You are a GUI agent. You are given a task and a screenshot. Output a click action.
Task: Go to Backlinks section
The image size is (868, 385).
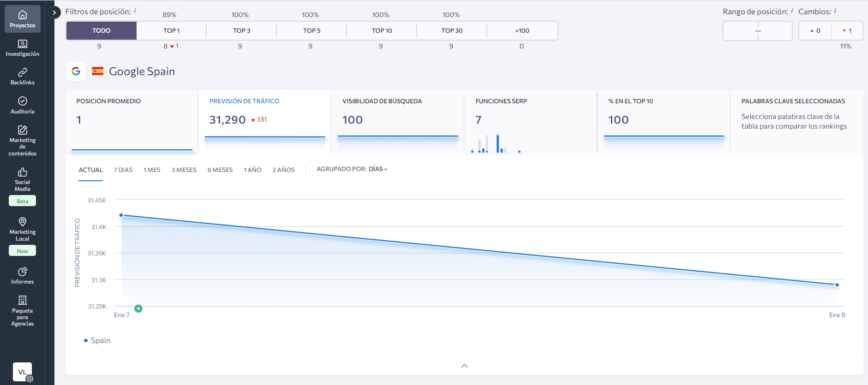point(22,77)
